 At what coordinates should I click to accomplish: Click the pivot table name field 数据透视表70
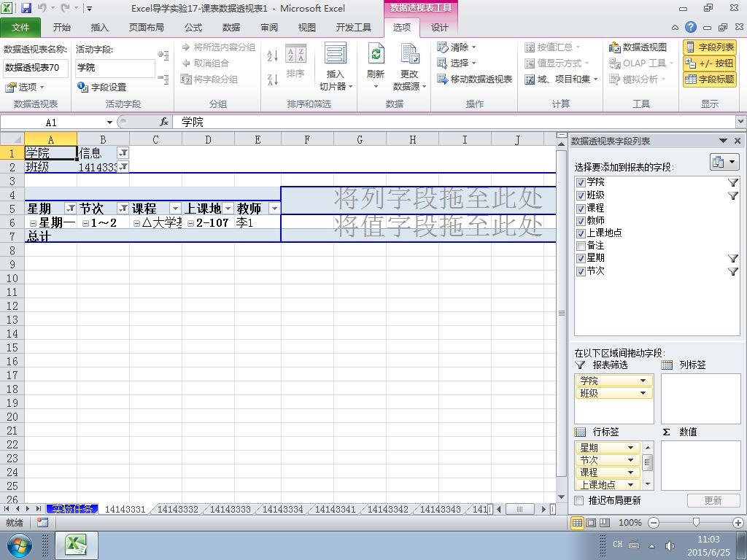pos(35,68)
